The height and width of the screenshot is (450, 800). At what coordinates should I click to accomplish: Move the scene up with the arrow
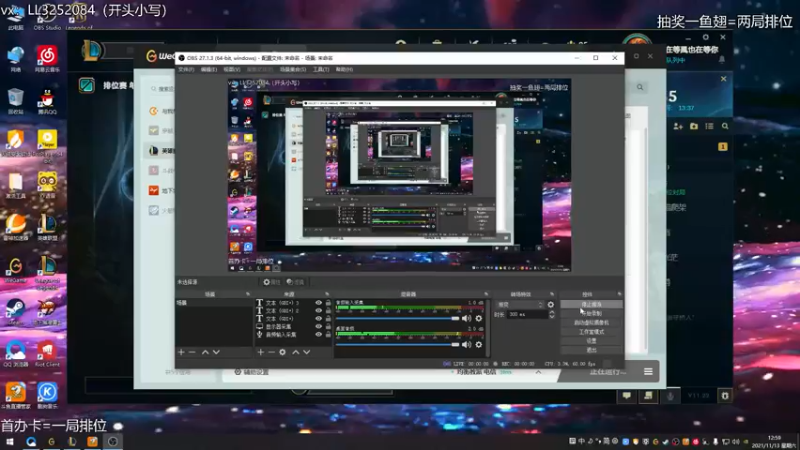[205, 352]
